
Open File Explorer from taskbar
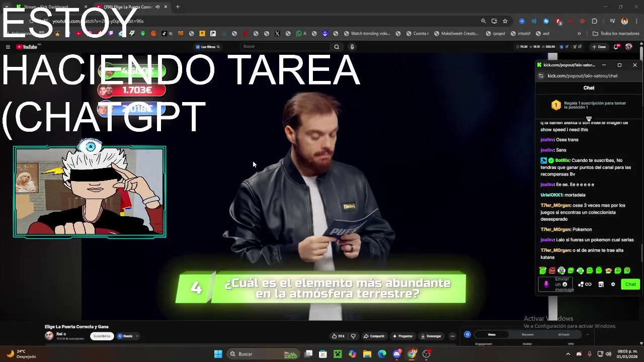coord(367,354)
